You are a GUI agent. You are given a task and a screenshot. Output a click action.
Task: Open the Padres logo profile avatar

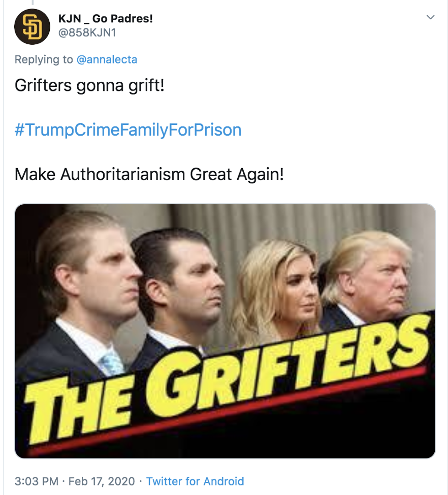point(32,26)
